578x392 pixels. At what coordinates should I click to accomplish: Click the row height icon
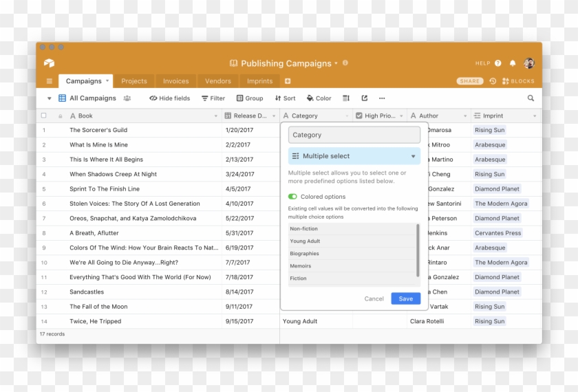coord(346,98)
